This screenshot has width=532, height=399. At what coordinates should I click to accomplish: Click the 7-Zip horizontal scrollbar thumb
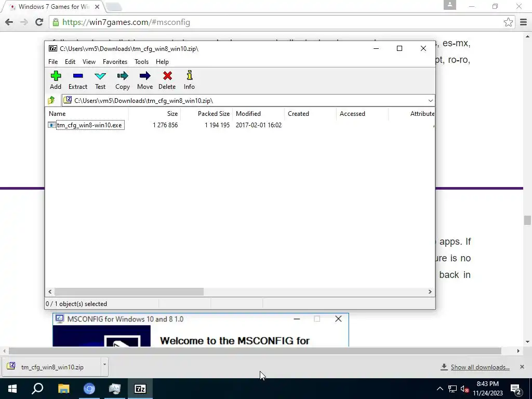pos(129,292)
